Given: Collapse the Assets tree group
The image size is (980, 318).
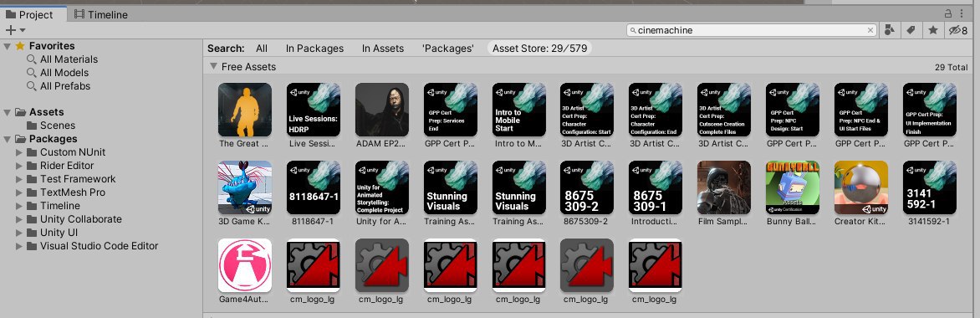Looking at the screenshot, I should (x=7, y=112).
